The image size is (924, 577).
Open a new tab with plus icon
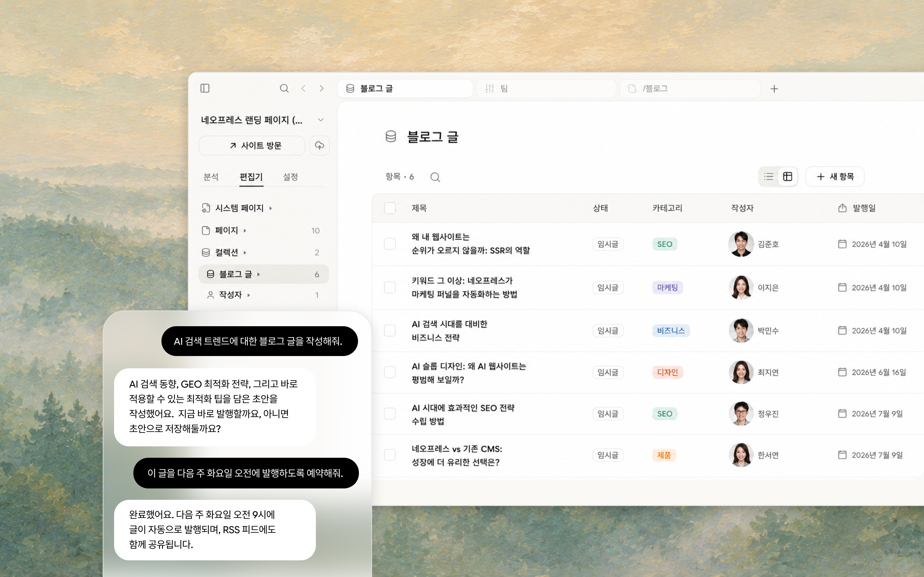774,89
